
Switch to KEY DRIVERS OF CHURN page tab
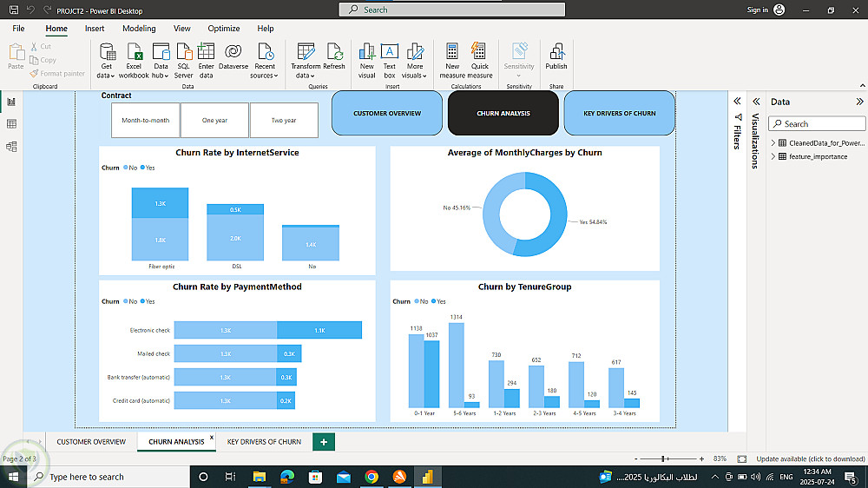click(264, 442)
